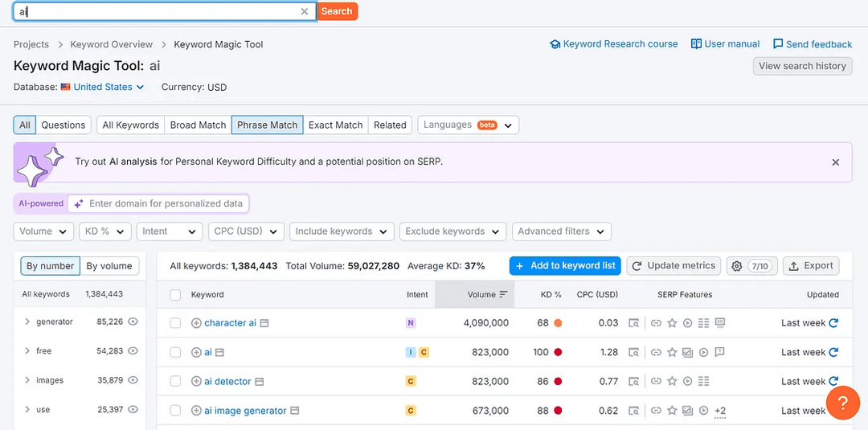
Task: Click the link SERP feature icon in ai image generator row
Action: (x=656, y=411)
